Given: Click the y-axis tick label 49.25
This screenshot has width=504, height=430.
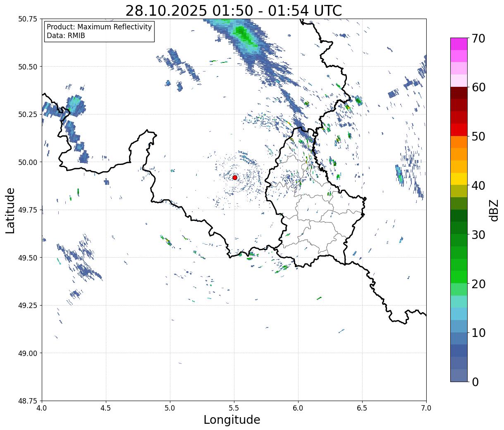Looking at the screenshot, I should click(28, 306).
